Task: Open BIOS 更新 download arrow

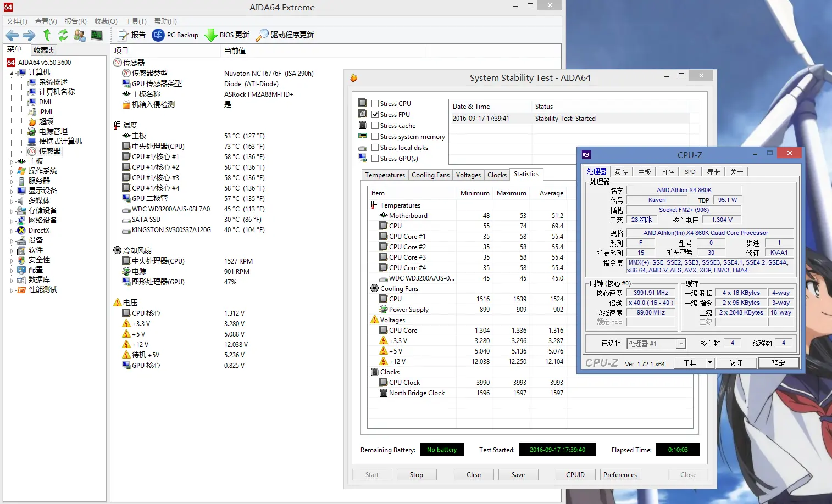Action: (x=227, y=35)
